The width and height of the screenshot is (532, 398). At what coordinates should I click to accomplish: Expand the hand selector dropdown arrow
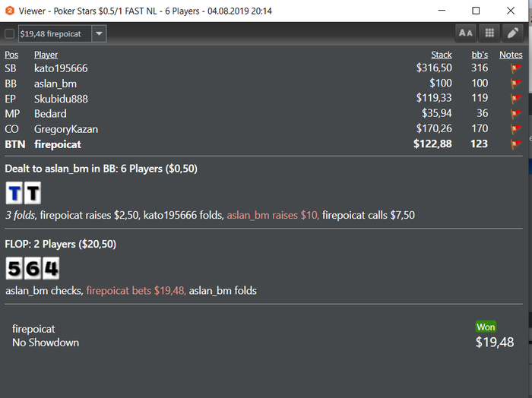point(100,34)
